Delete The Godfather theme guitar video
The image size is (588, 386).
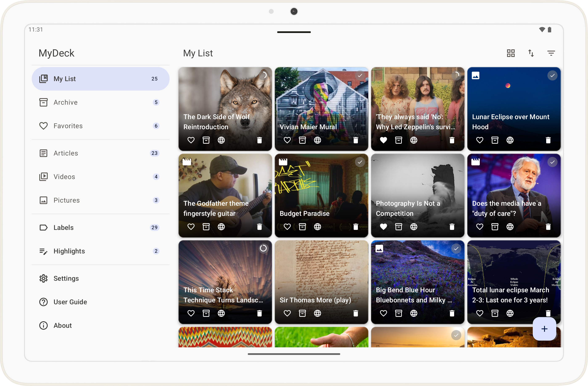coord(259,227)
